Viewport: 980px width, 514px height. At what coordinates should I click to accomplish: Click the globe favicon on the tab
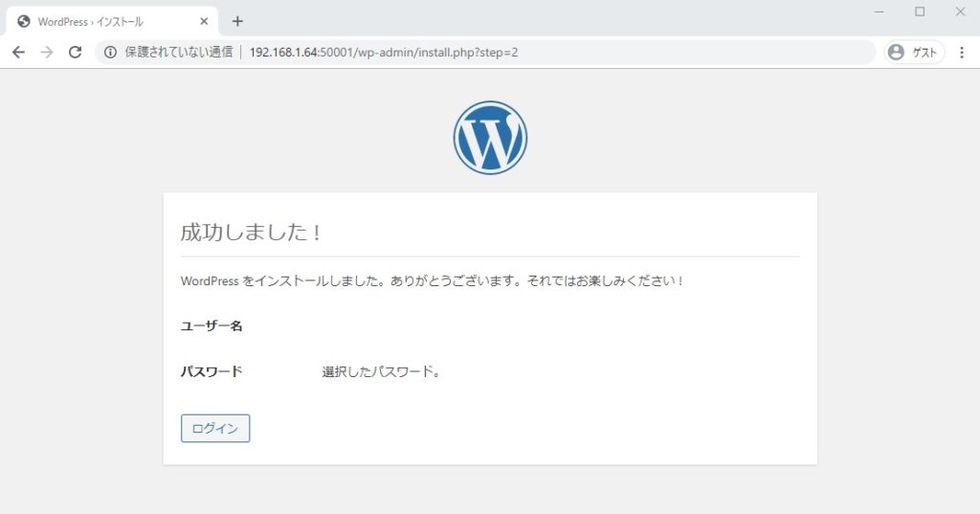pyautogui.click(x=24, y=22)
